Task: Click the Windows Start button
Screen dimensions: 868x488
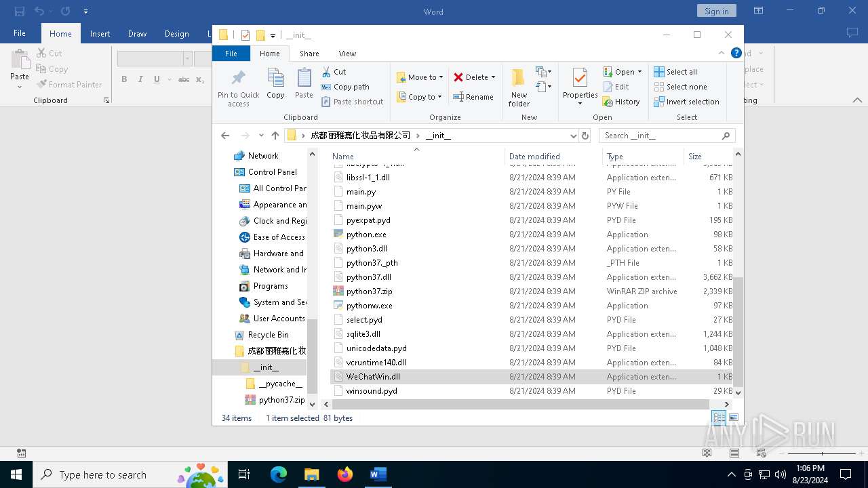Action: [x=16, y=474]
